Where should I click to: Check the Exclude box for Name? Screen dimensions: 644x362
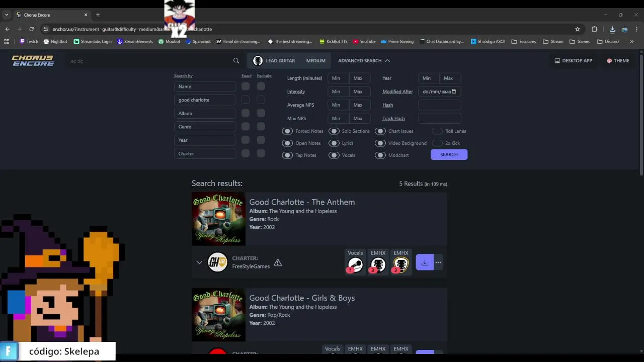click(261, 86)
